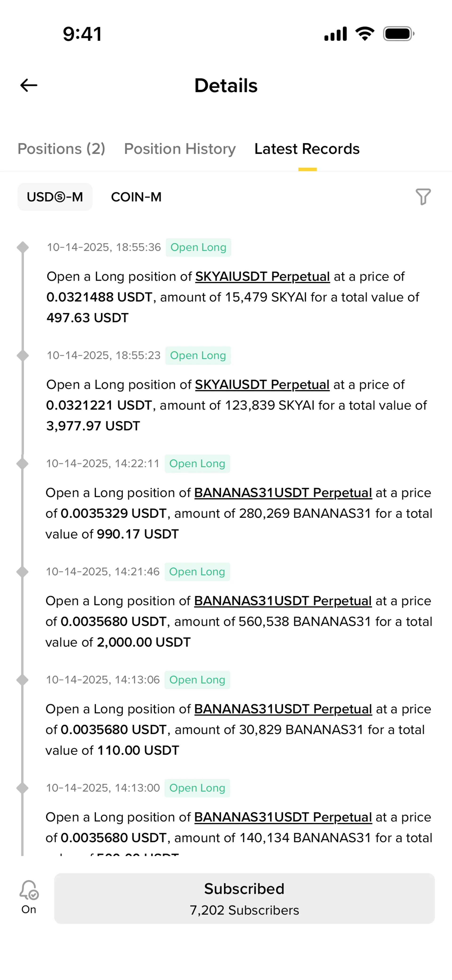452x980 pixels.
Task: Switch to COIN-M market toggle
Action: [136, 197]
